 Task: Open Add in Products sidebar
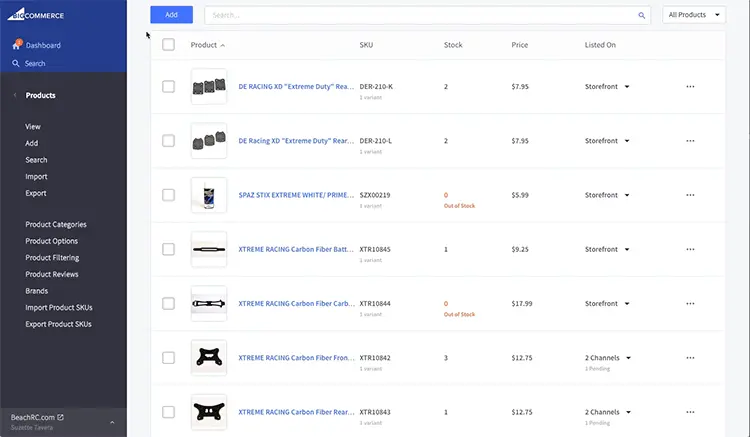pos(32,143)
